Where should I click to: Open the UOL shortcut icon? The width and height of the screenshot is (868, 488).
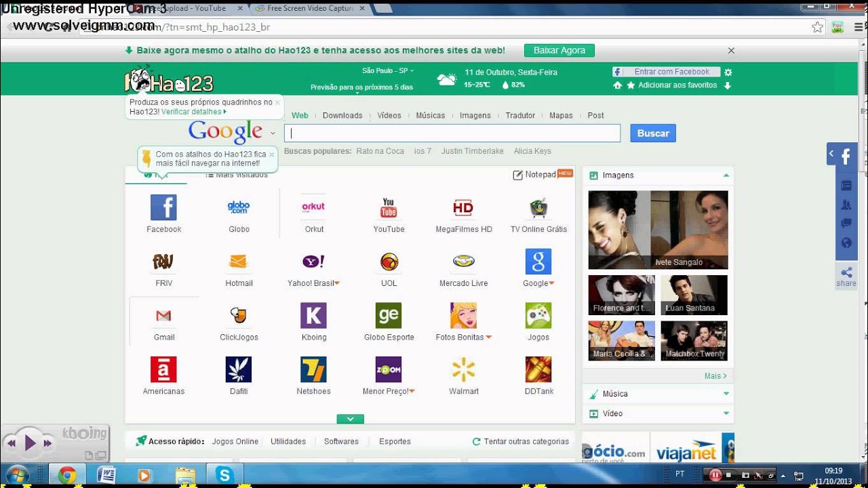pyautogui.click(x=389, y=262)
